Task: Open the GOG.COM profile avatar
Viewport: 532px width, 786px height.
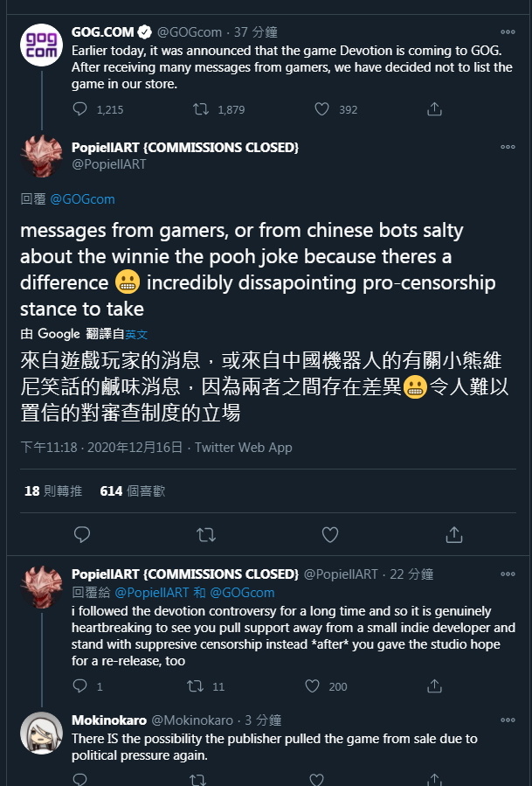Action: pos(41,45)
